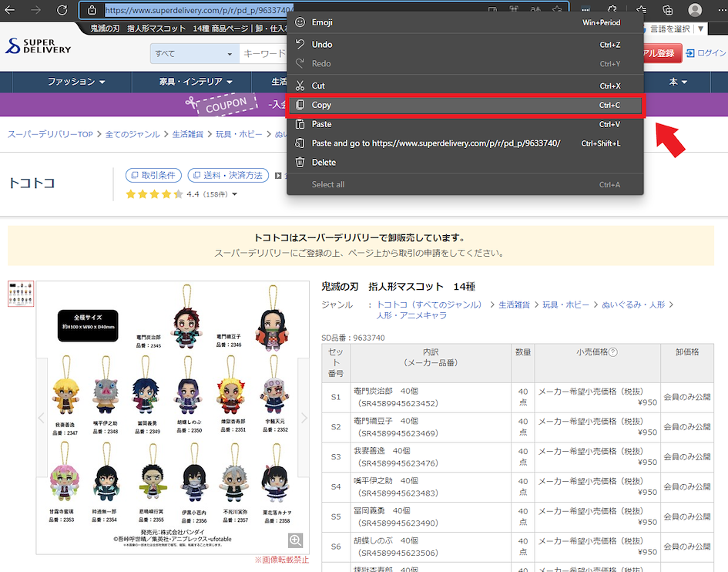Reload the page with the refresh icon
This screenshot has width=728, height=572.
62,10
